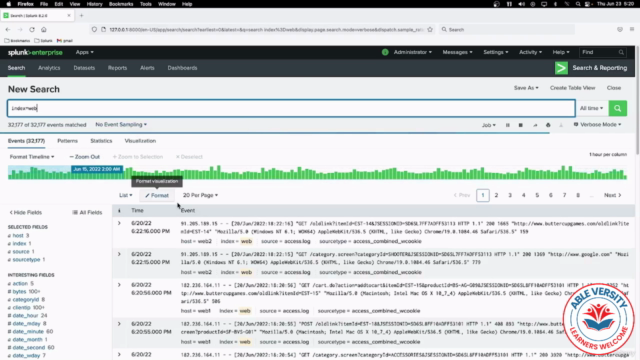Click the Search & Reporting app icon
This screenshot has height=360, width=640.
click(561, 68)
